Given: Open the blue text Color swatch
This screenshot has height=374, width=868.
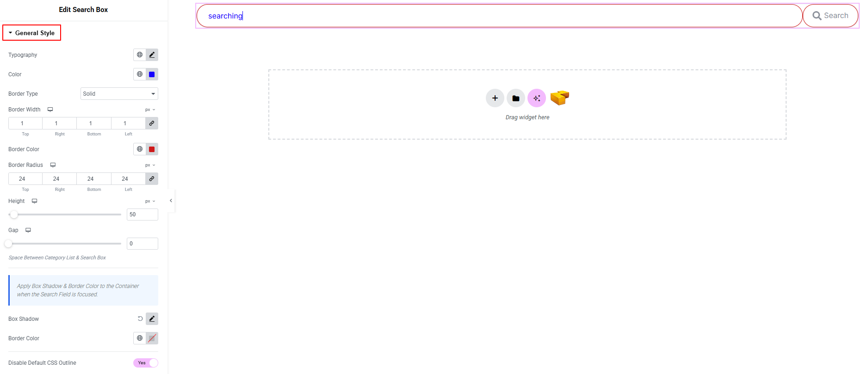Looking at the screenshot, I should (x=152, y=74).
